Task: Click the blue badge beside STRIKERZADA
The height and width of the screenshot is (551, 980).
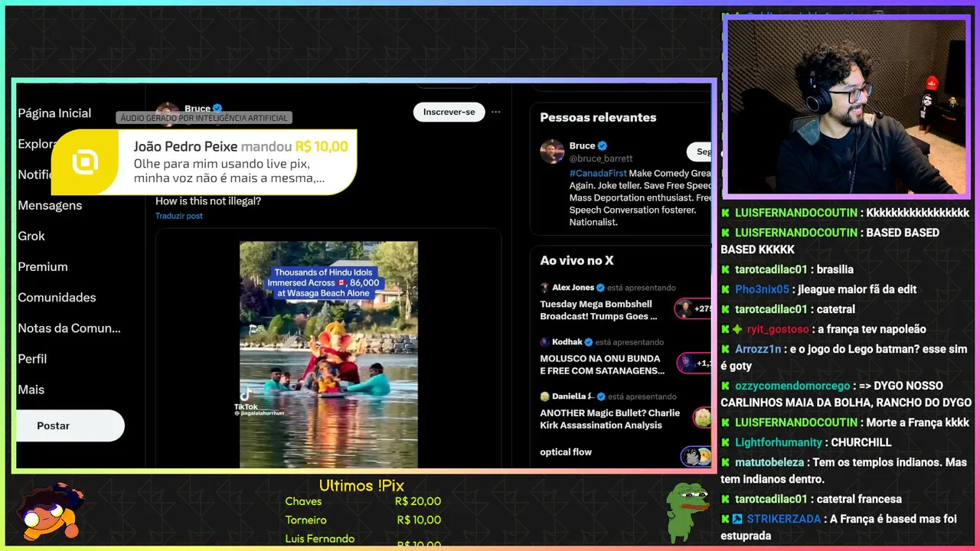Action: tap(737, 519)
